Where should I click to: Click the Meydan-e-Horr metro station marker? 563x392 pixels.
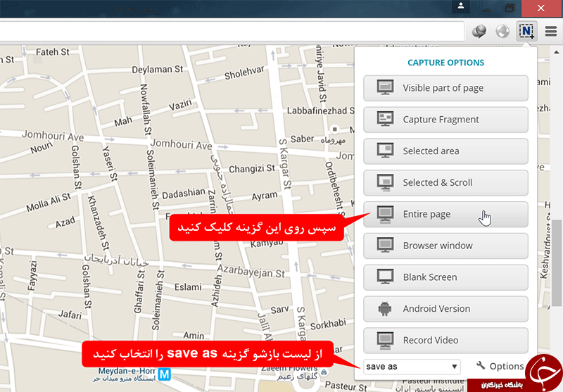[x=165, y=374]
